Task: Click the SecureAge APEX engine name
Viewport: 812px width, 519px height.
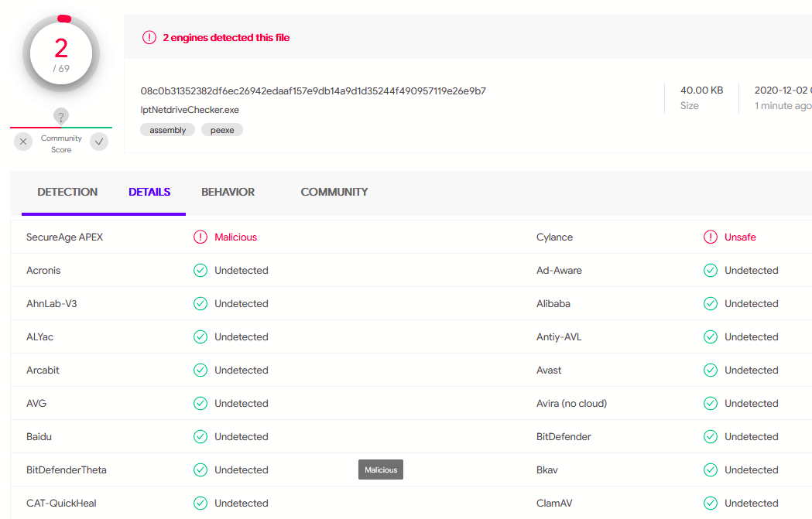Action: 65,237
